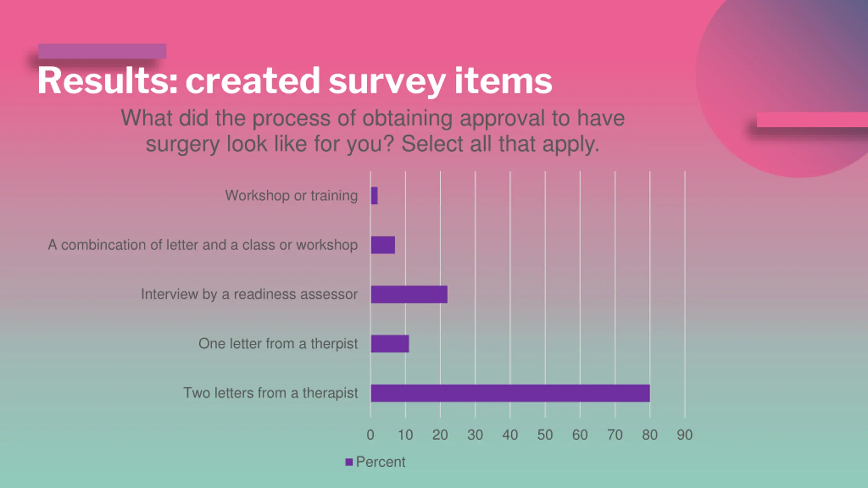
Task: Click the One letter from a therpist bar
Action: [390, 344]
